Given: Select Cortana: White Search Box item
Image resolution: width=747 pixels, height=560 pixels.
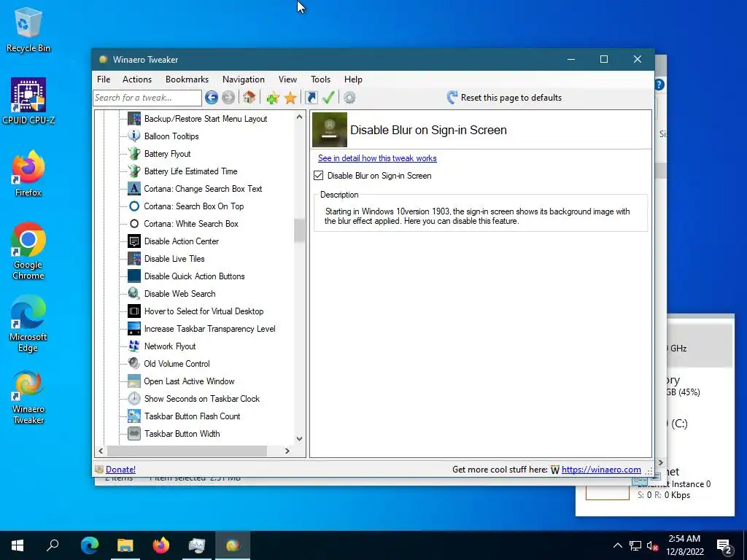Looking at the screenshot, I should (x=191, y=224).
